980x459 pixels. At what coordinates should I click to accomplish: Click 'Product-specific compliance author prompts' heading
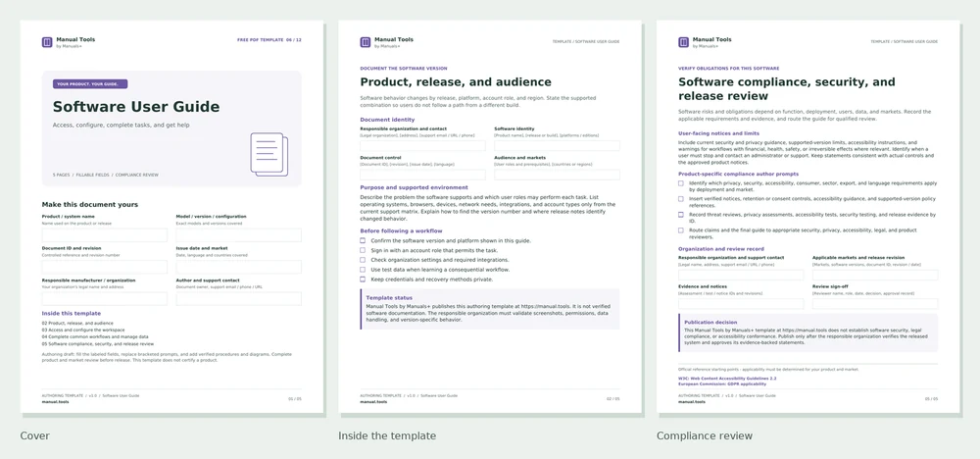(738, 174)
